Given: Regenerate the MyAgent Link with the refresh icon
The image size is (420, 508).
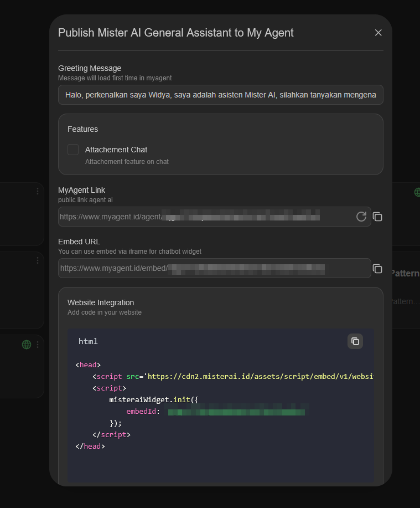Looking at the screenshot, I should click(361, 217).
